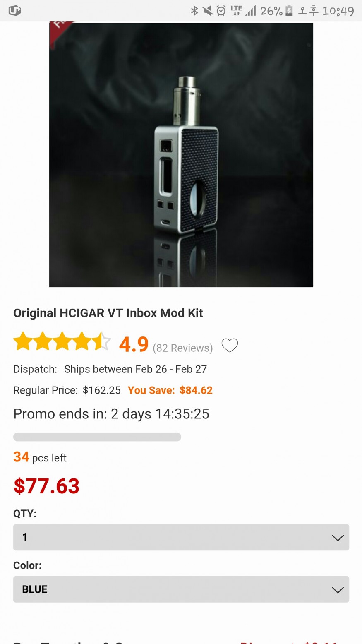Viewport: 362px width, 644px height.
Task: Open the 82 Reviews link
Action: tap(182, 348)
